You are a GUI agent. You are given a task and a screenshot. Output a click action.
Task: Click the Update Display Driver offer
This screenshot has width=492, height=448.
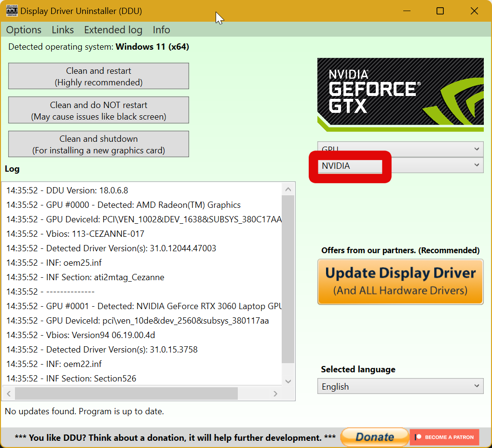[x=400, y=282]
